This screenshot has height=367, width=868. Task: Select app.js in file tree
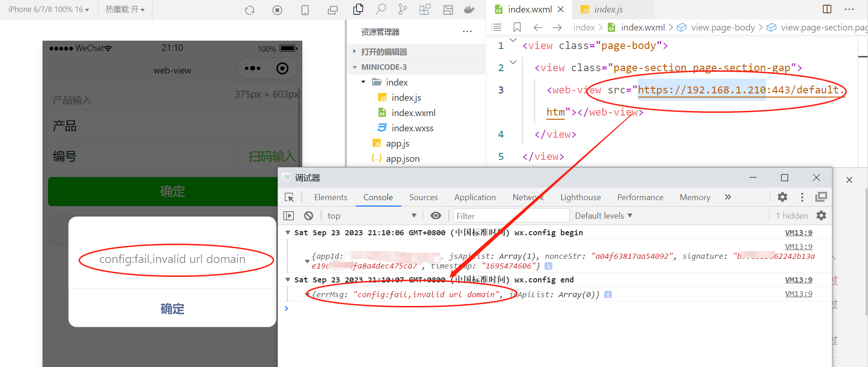(397, 143)
